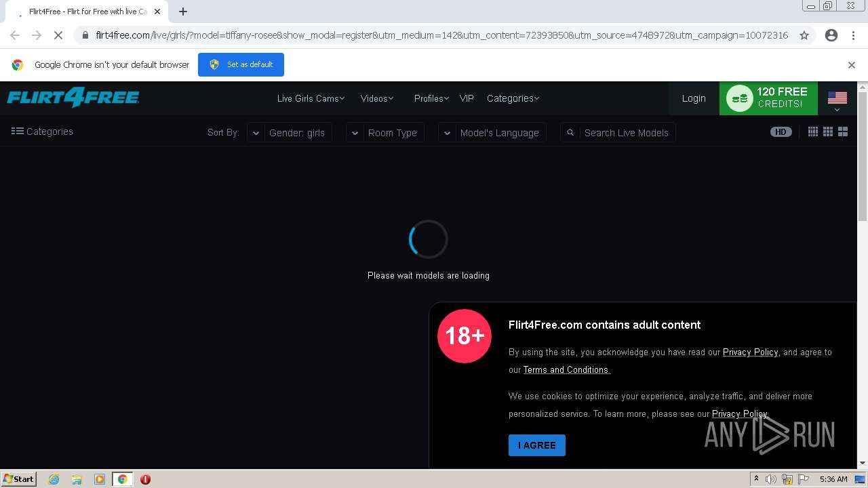
Task: Click the credits coin icon
Action: click(740, 98)
